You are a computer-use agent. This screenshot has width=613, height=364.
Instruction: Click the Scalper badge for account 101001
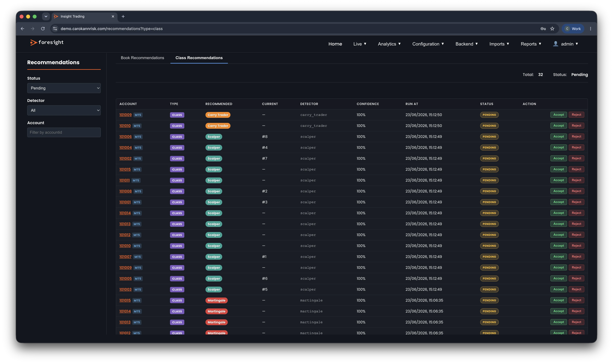pos(214,202)
